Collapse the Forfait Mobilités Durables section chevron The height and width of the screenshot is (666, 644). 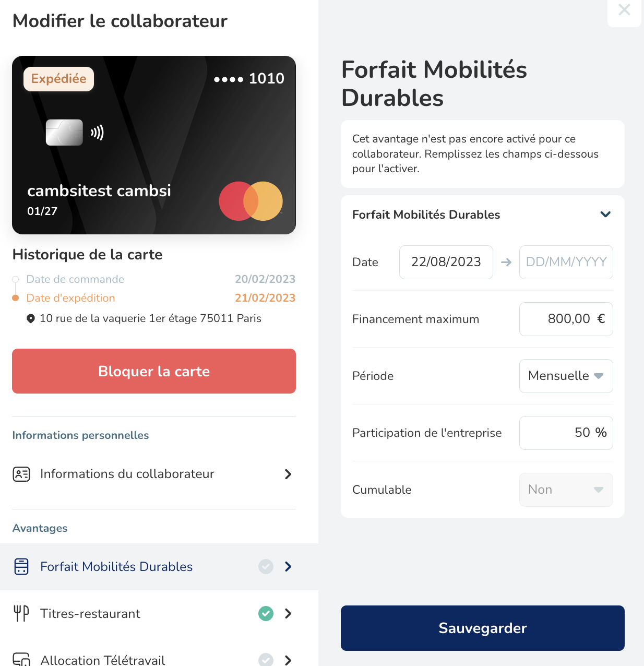point(605,215)
